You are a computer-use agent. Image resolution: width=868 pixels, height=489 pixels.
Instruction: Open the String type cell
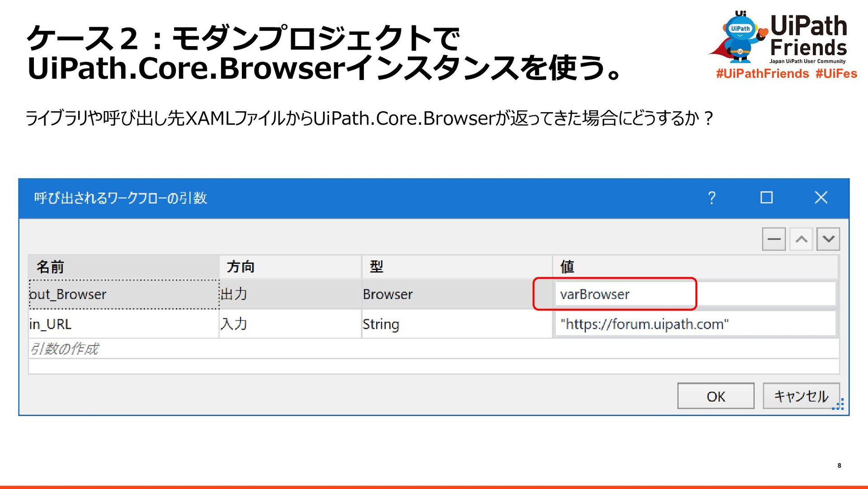click(x=457, y=324)
